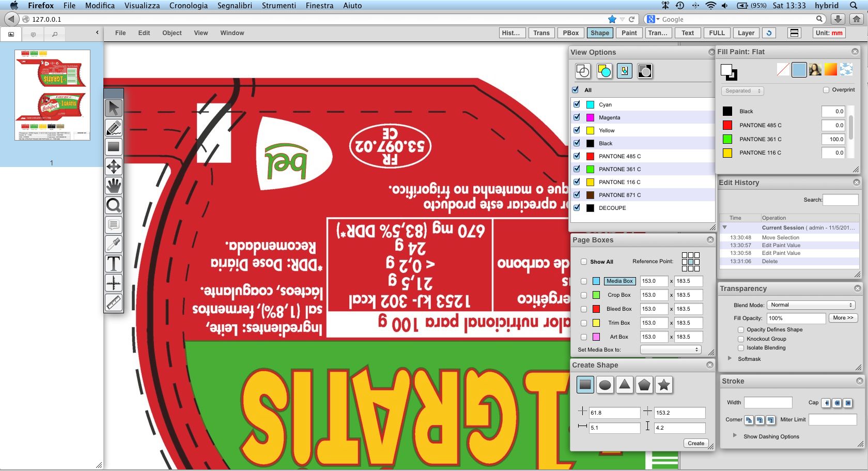Pick the eyedropper tool
Image resolution: width=868 pixels, height=471 pixels.
click(114, 244)
